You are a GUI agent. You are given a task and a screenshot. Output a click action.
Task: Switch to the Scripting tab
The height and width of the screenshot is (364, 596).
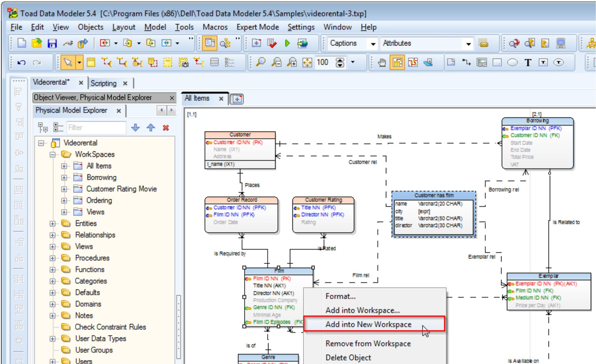tap(103, 83)
